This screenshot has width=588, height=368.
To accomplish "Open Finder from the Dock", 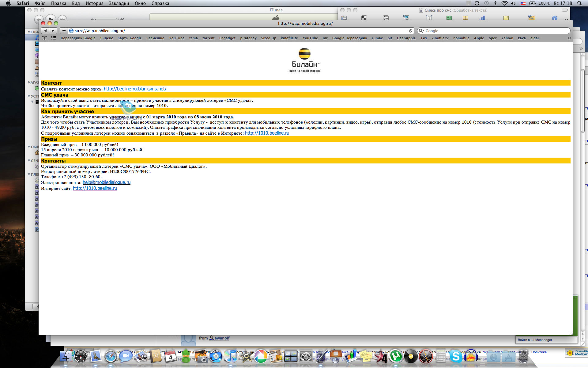I will 66,356.
